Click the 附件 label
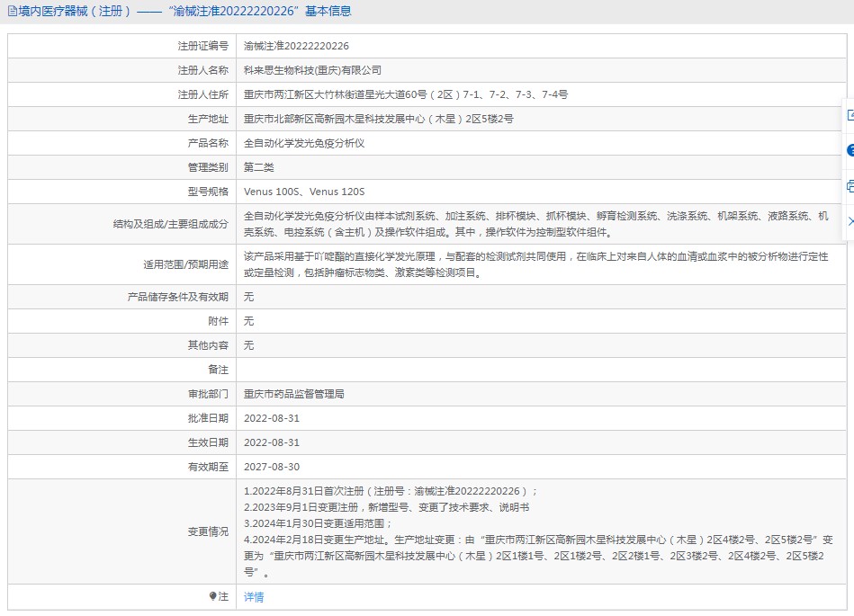This screenshot has width=854, height=616. pyautogui.click(x=219, y=321)
